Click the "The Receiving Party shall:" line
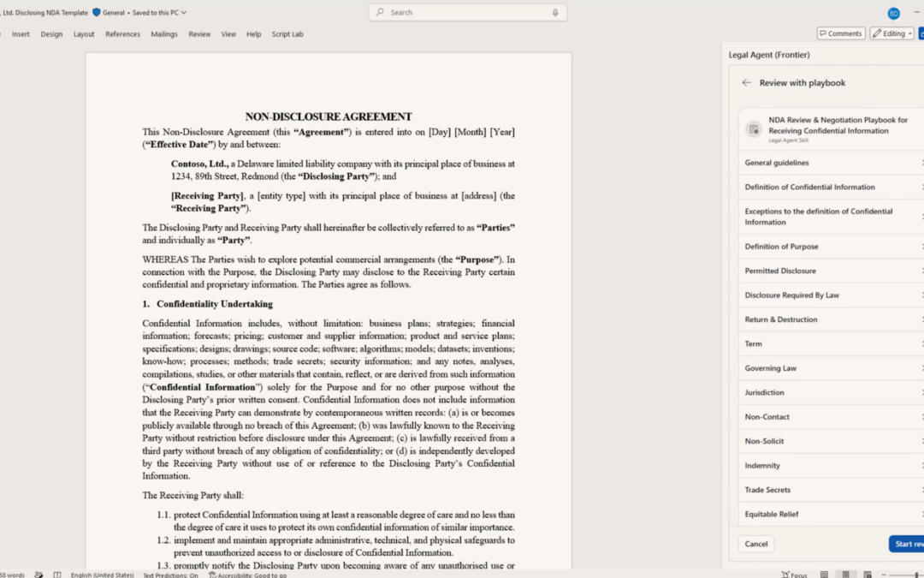Image resolution: width=924 pixels, height=578 pixels. point(192,496)
